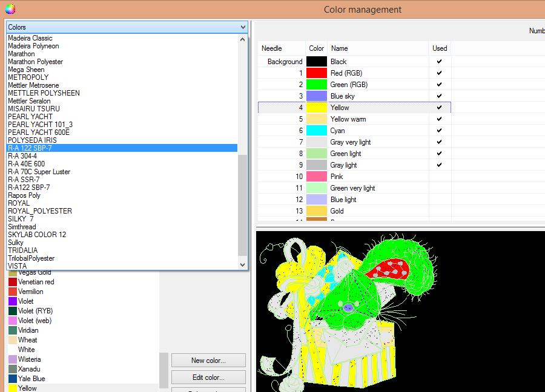Screen dimensions: 545x392
Task: Toggle Used checkmark for Yellow row
Action: 440,107
